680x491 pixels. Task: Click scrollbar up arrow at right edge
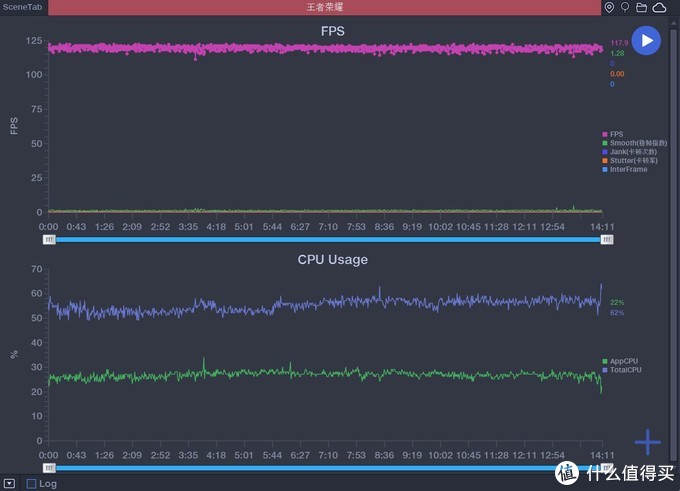(675, 21)
